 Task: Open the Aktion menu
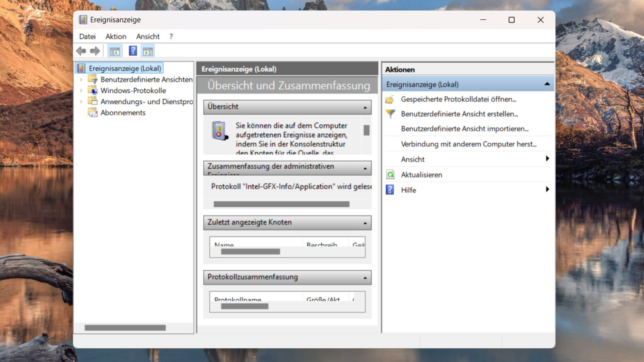[x=116, y=37]
